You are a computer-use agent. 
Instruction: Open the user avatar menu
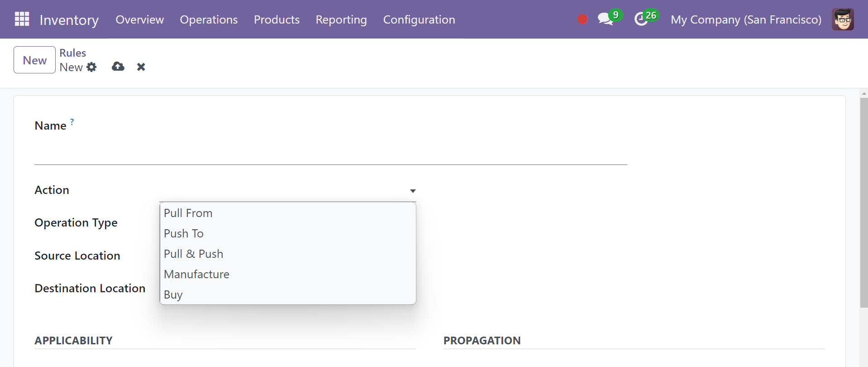(x=843, y=19)
